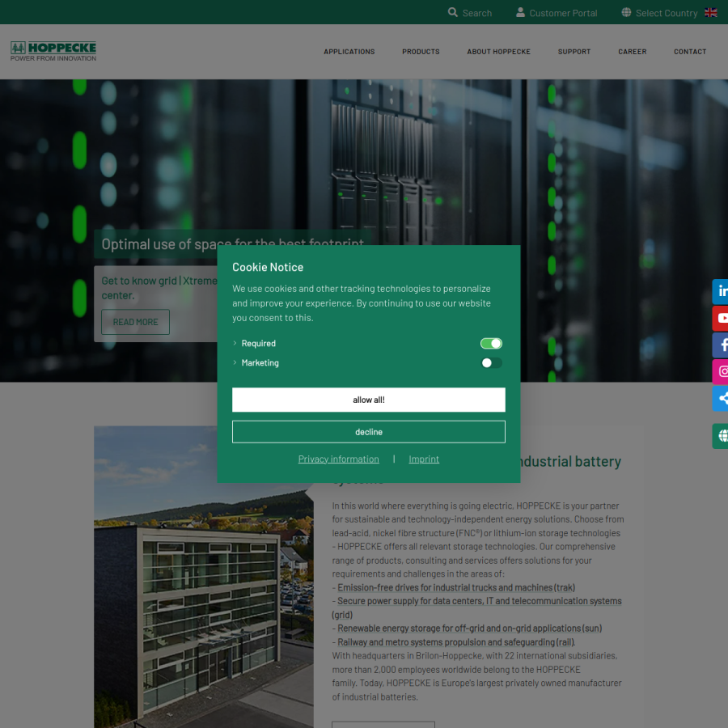This screenshot has width=728, height=728.
Task: Click the green globe sidebar icon
Action: [x=720, y=436]
